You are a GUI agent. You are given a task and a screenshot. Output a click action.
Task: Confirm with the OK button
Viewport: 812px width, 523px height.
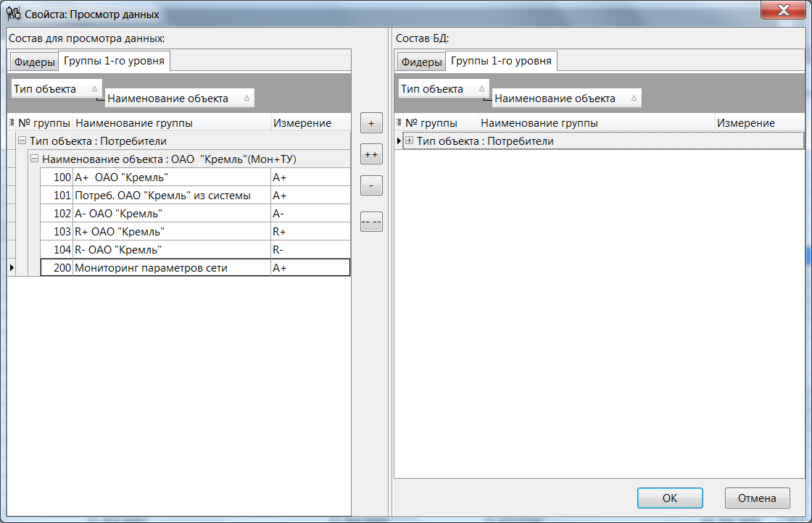[670, 498]
